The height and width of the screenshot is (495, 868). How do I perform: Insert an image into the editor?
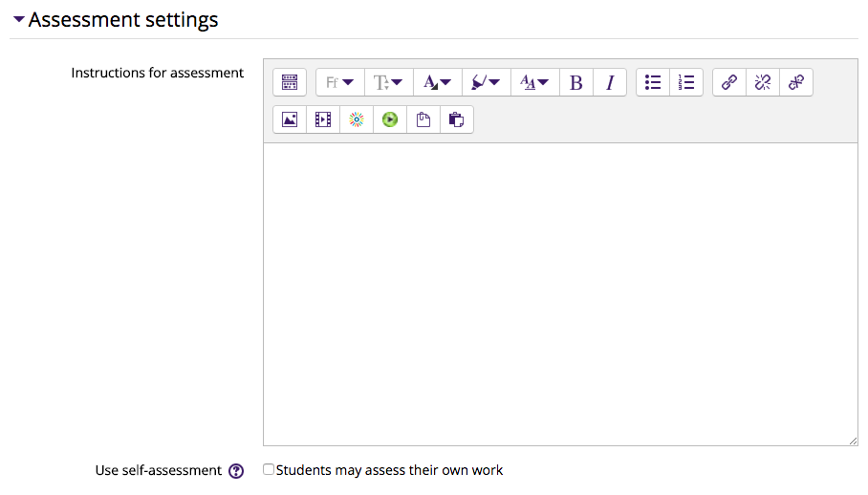(x=290, y=119)
